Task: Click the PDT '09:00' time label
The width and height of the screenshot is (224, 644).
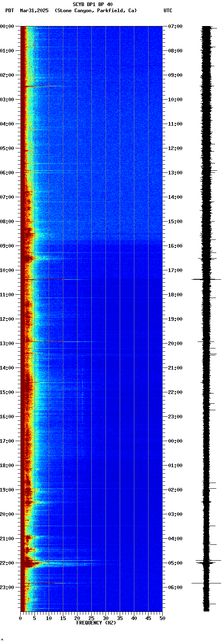Action: tap(7, 246)
